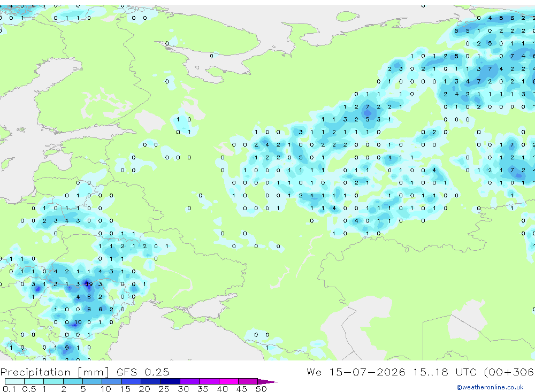Click the '19' precipitation value on the map
Image resolution: width=535 pixels, height=392 pixels.
tap(89, 284)
